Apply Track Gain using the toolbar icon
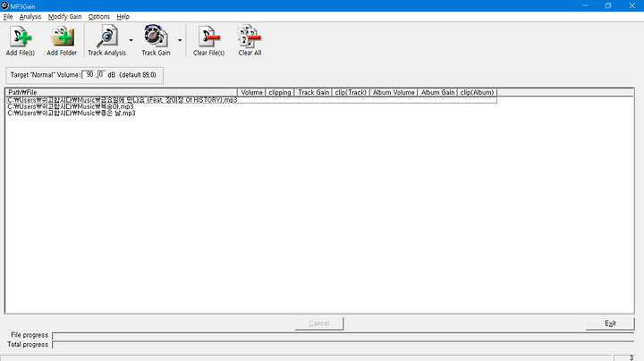This screenshot has width=644, height=361. point(156,40)
